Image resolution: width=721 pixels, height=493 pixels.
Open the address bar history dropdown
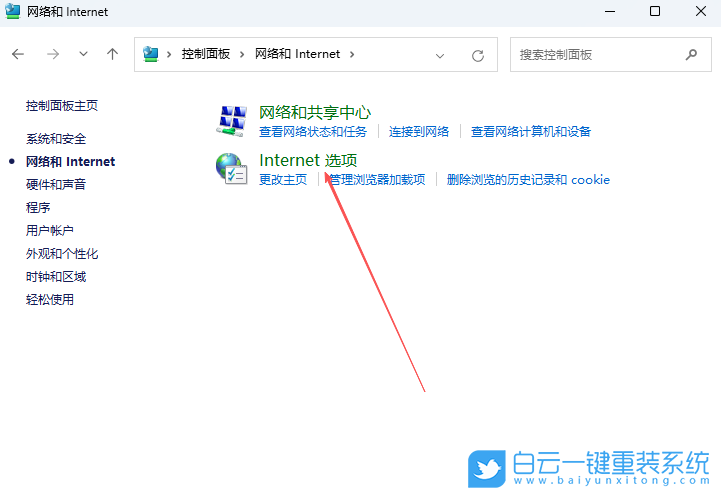point(440,56)
